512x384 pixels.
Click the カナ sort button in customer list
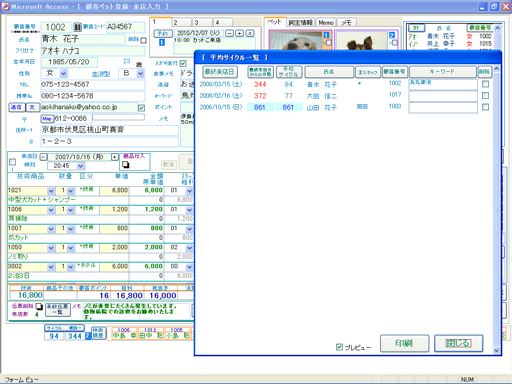click(x=416, y=28)
